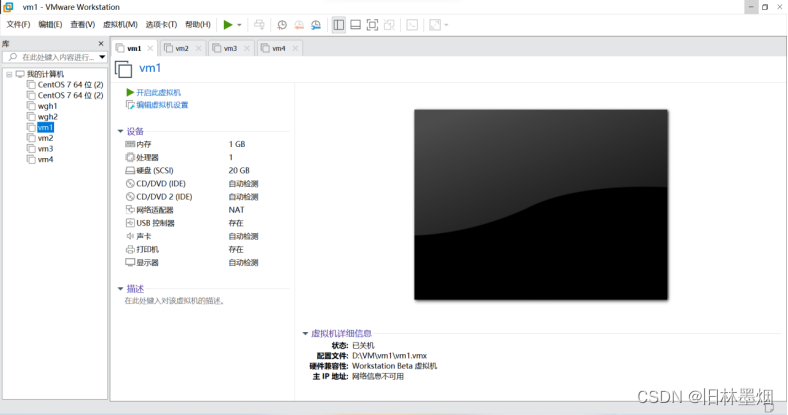Close the library panel
The image size is (788, 415).
point(101,44)
